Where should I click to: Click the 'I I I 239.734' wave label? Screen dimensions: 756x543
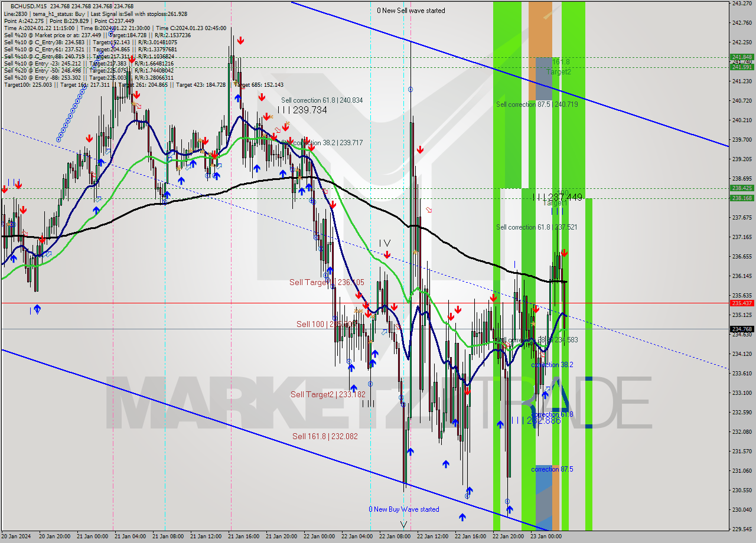[x=302, y=110]
